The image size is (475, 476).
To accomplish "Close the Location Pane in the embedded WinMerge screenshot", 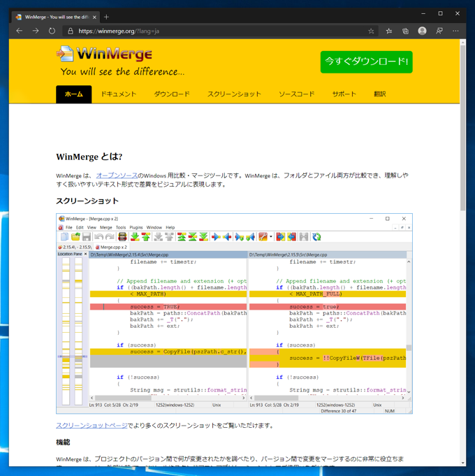I will pyautogui.click(x=85, y=254).
